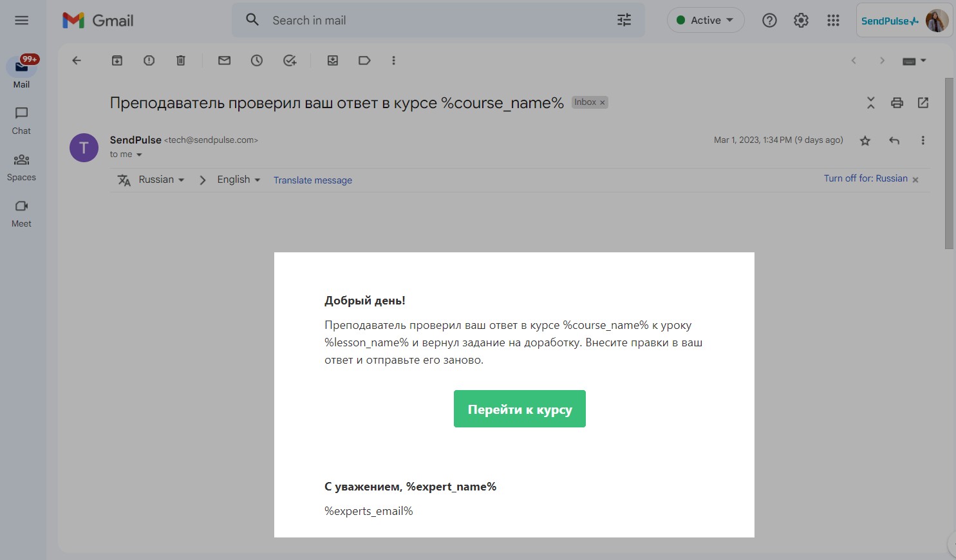The height and width of the screenshot is (560, 956).
Task: Mark email as unread
Action: pos(224,61)
